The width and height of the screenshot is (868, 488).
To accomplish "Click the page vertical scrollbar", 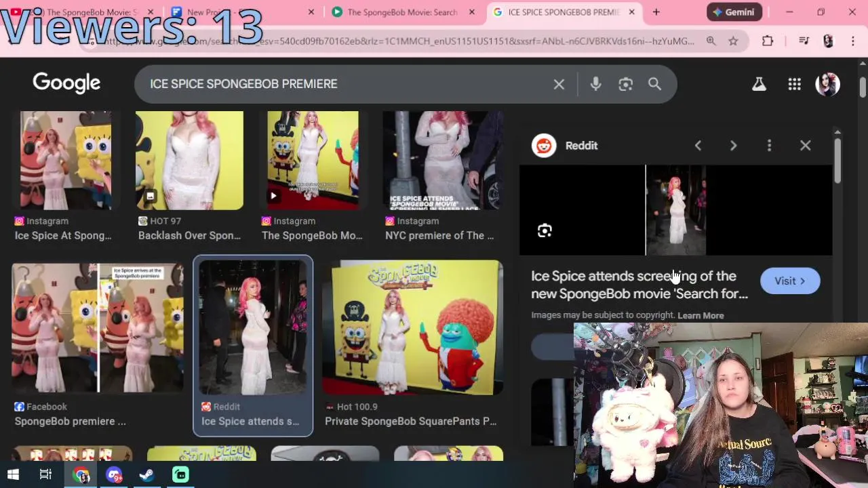I will click(x=863, y=87).
